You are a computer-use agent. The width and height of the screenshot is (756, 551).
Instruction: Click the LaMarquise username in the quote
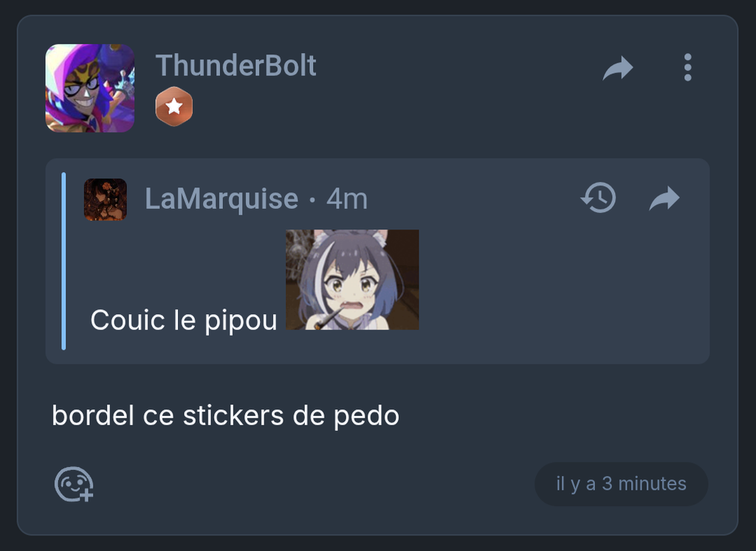pos(221,199)
